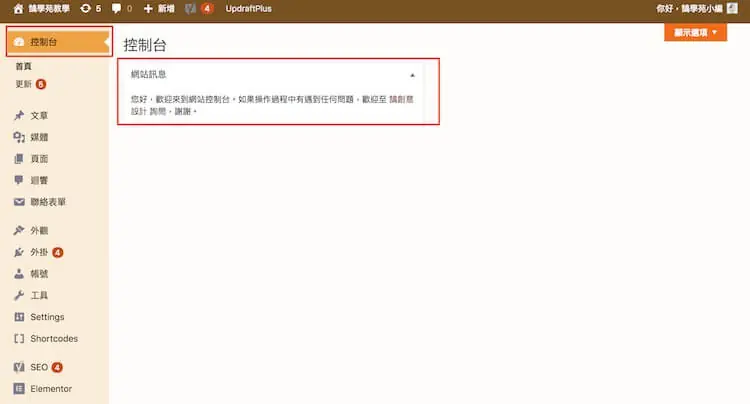Image resolution: width=750 pixels, height=404 pixels.
Task: Click the envelope icon for contact forms
Action: point(19,202)
